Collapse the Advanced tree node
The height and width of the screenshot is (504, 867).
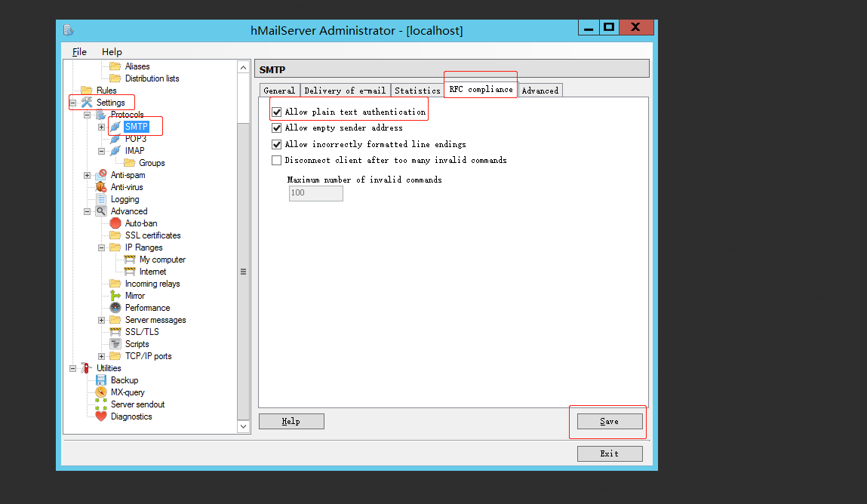pos(87,212)
